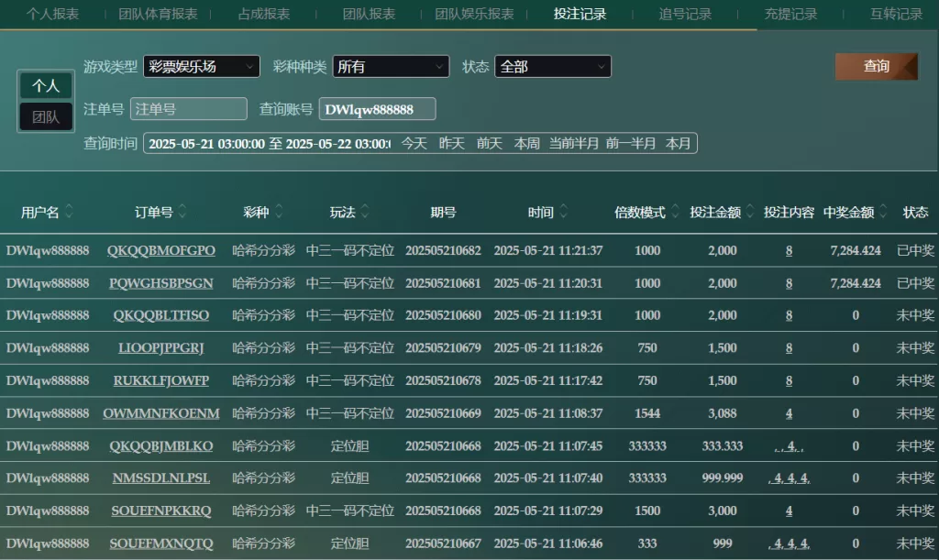Open the 追号记录 tab
The height and width of the screenshot is (560, 939).
pyautogui.click(x=685, y=14)
